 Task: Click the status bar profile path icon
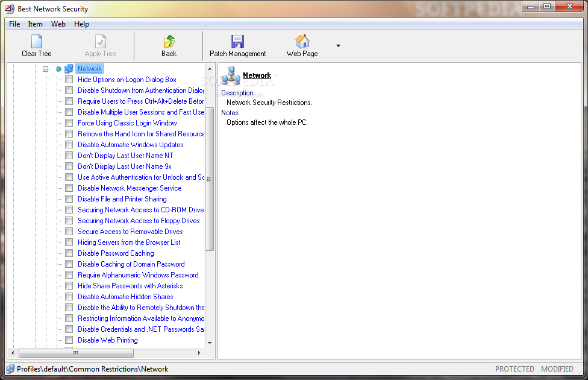pos(10,369)
